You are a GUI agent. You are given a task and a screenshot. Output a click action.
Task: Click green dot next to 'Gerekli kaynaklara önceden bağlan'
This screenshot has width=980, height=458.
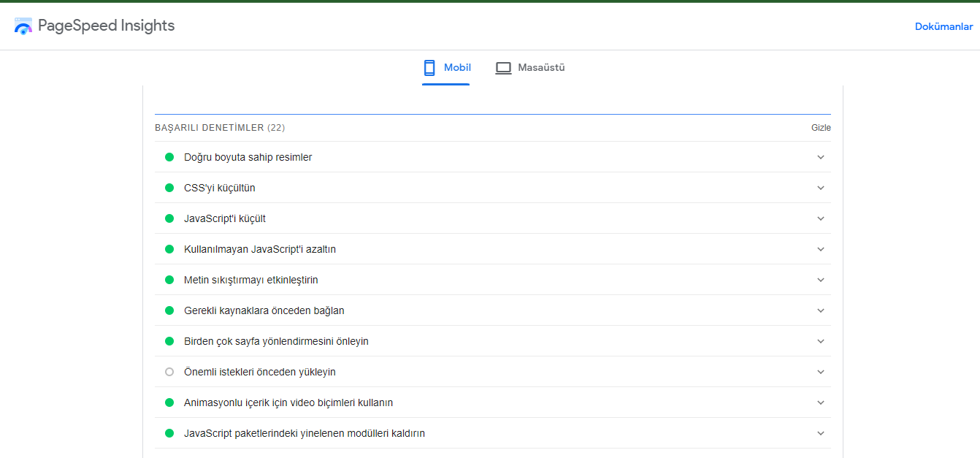[x=169, y=310]
